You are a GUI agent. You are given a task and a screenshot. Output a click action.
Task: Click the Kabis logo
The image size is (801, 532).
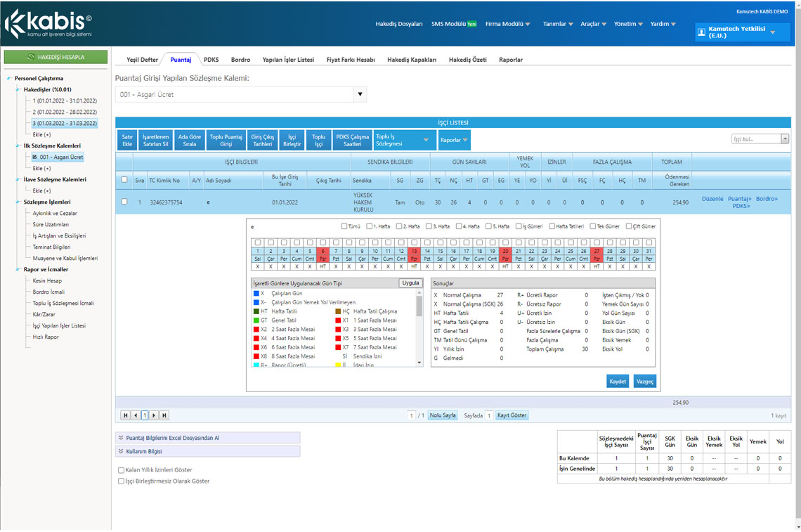48,23
